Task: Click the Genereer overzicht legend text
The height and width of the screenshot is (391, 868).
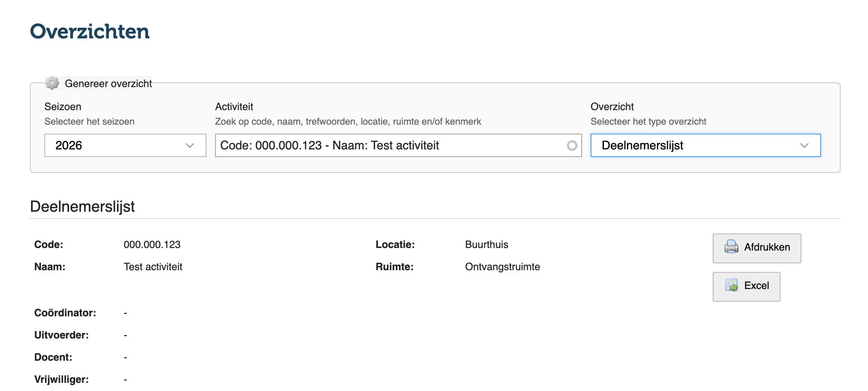Action: (x=108, y=84)
